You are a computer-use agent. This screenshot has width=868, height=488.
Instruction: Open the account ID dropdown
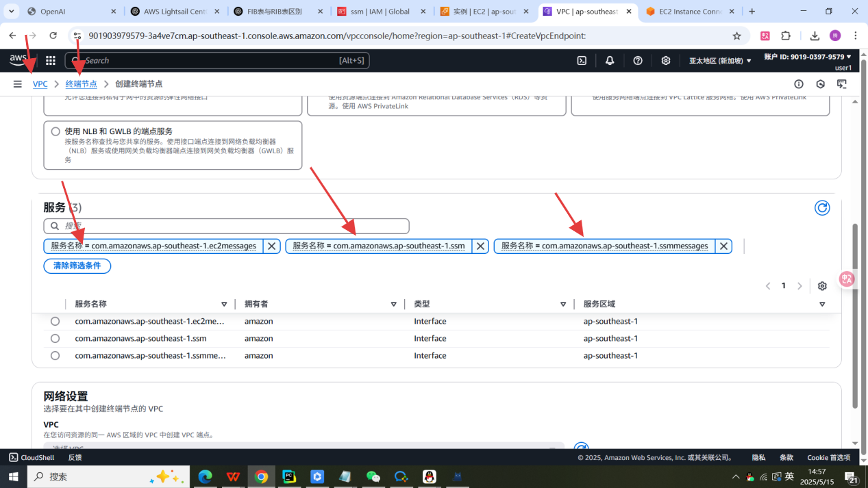(808, 57)
